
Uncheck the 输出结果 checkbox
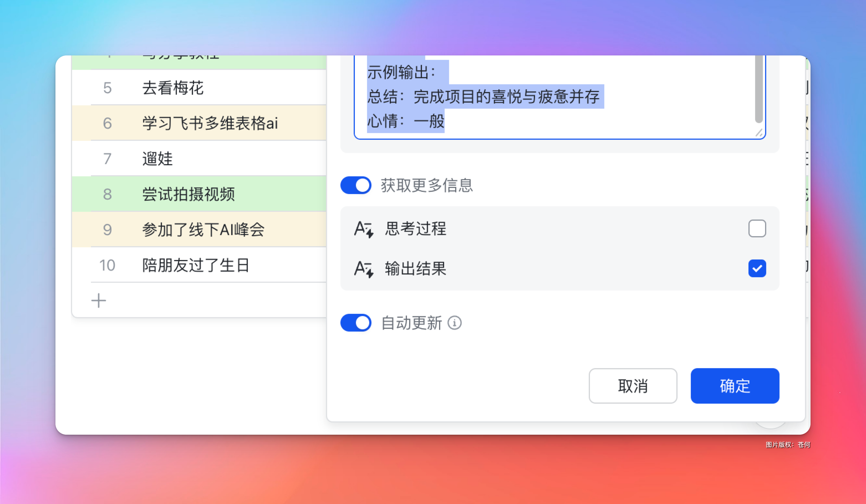pos(757,268)
